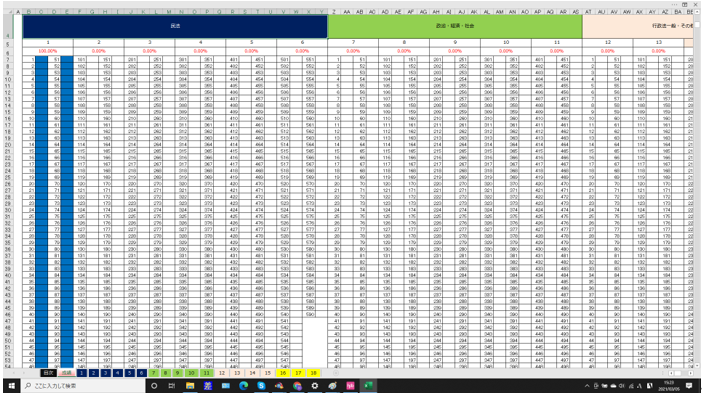Switch to the Excel taskbar icon
The image size is (702, 395).
368,386
